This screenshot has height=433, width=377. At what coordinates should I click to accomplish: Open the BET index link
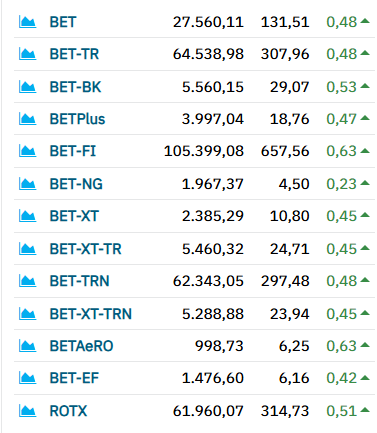tap(63, 22)
